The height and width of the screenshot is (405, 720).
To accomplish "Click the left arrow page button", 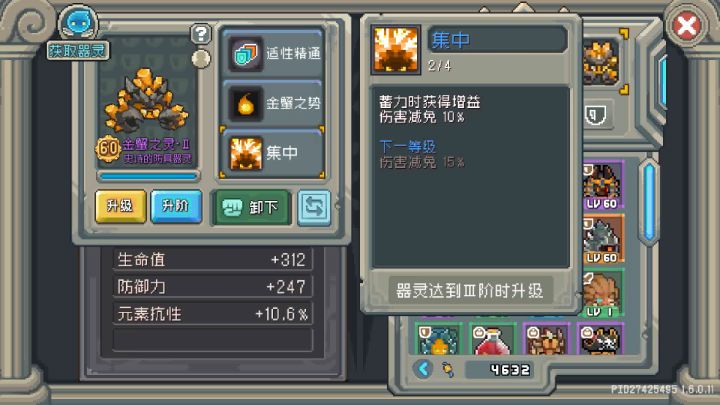I will [x=423, y=369].
